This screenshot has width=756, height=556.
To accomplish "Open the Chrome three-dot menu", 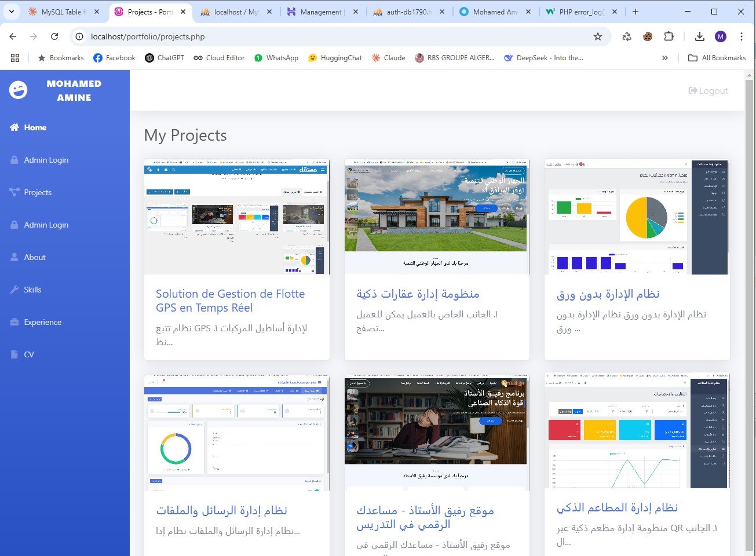I will coord(742,36).
